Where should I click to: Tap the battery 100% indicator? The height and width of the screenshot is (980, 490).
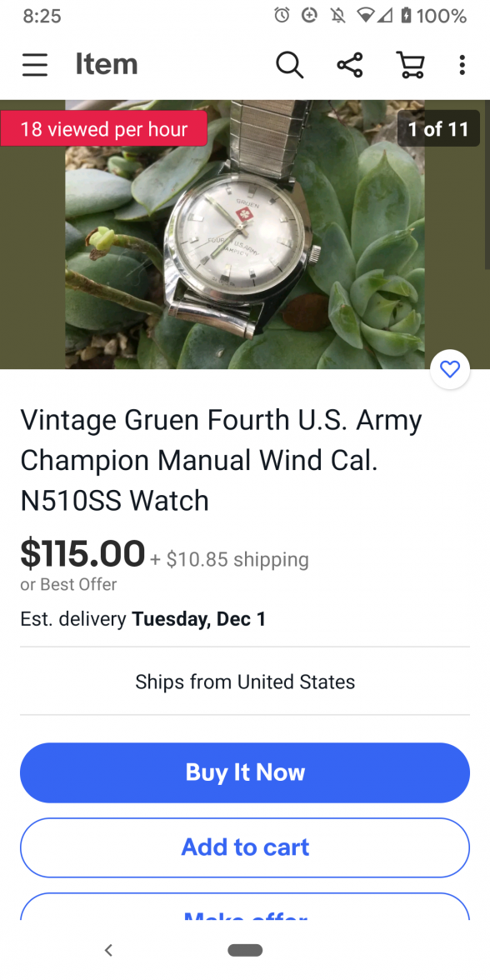click(434, 16)
